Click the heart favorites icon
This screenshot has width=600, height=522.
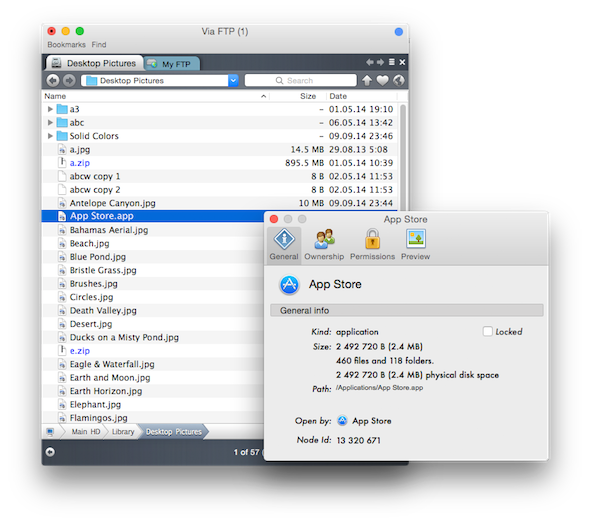tap(383, 80)
